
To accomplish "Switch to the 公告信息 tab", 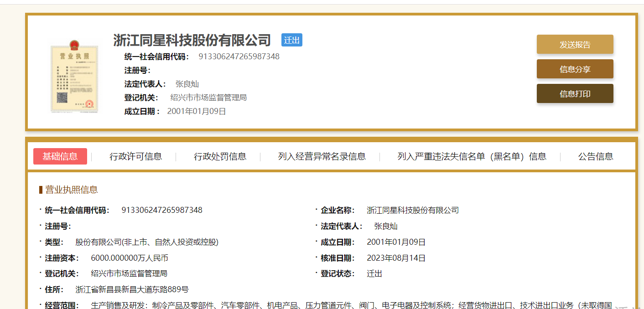I will click(x=596, y=156).
